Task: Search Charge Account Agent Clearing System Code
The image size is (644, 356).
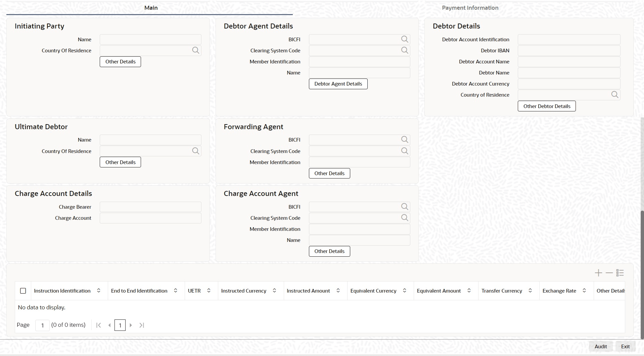Action: tap(405, 218)
